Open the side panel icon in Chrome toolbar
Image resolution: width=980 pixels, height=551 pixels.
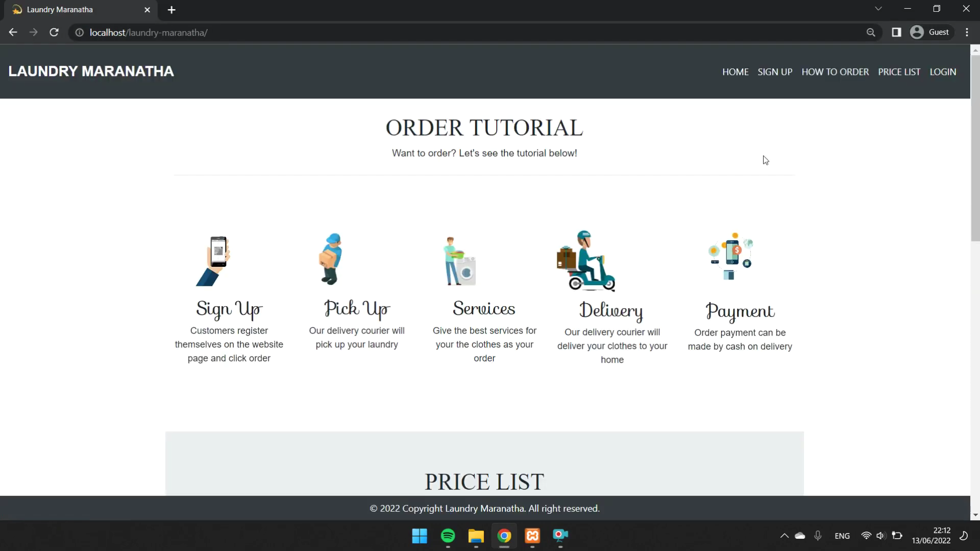pyautogui.click(x=896, y=32)
